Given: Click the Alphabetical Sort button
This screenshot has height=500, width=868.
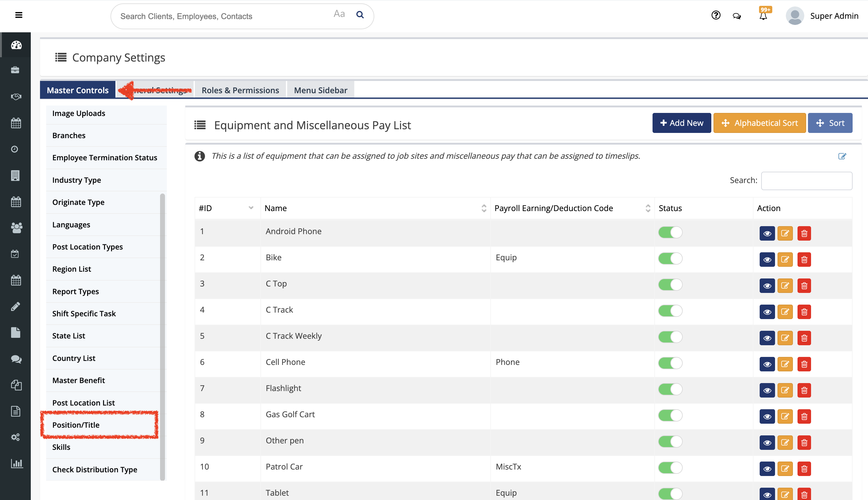Looking at the screenshot, I should [759, 123].
